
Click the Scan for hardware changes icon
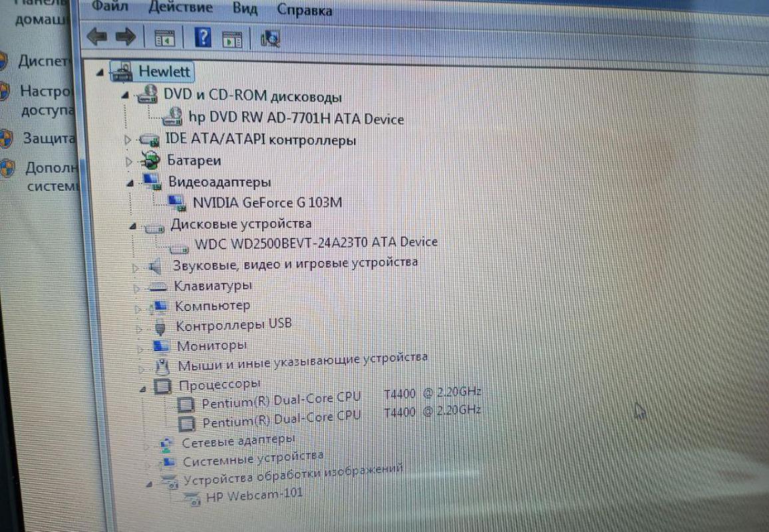coord(270,39)
